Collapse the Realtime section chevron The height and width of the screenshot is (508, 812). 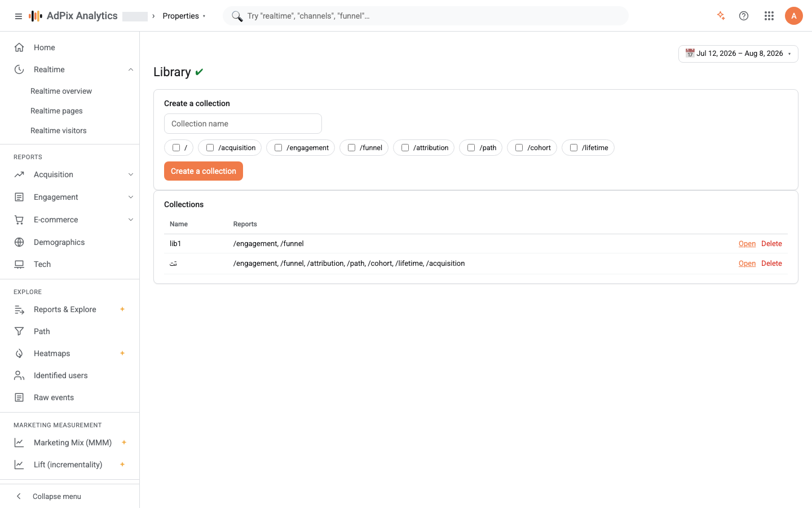[x=131, y=69]
